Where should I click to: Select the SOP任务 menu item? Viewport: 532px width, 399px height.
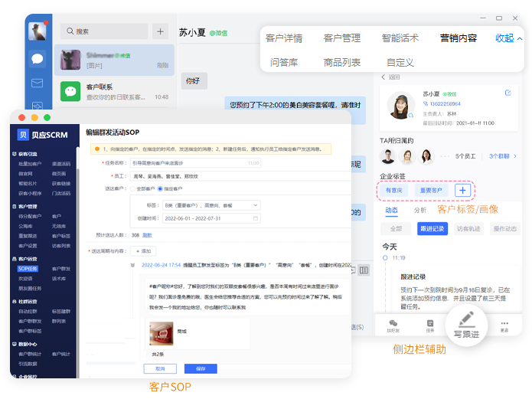pos(28,269)
